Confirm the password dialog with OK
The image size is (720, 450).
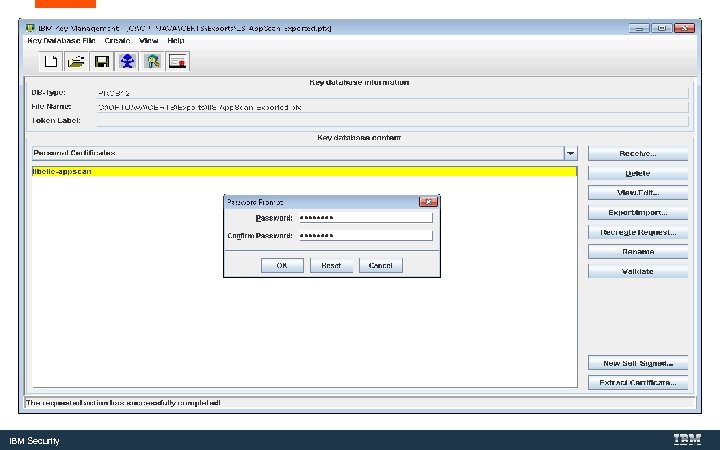point(282,265)
